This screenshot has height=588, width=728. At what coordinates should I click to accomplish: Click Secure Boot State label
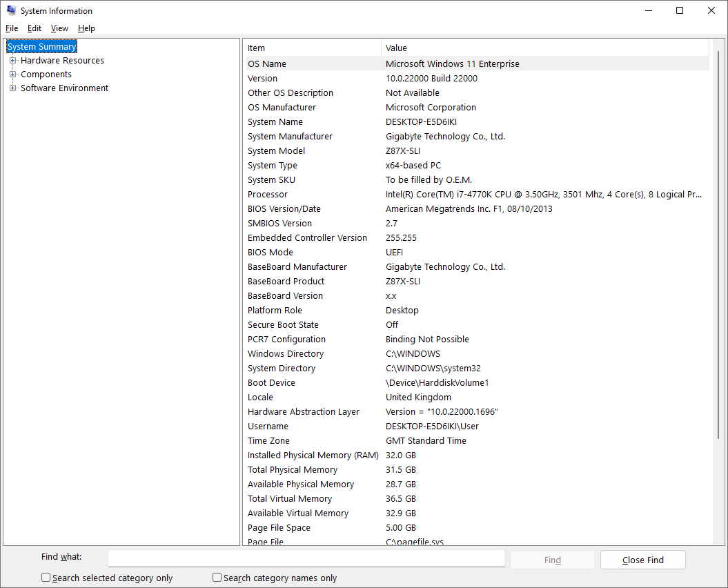[283, 324]
